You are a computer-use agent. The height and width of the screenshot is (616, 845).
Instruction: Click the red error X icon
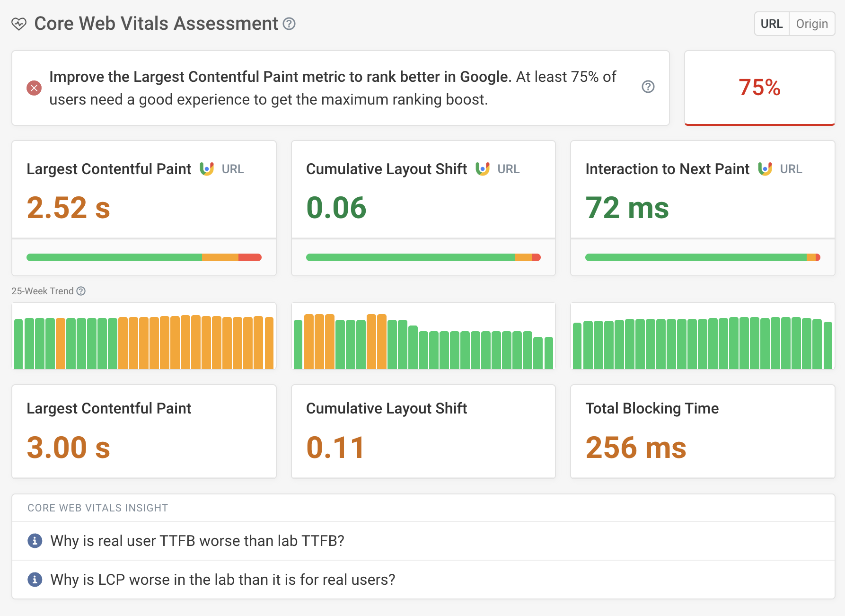click(34, 88)
